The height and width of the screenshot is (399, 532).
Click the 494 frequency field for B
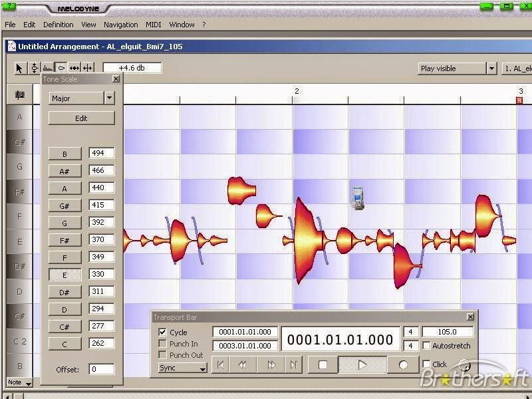click(x=102, y=153)
